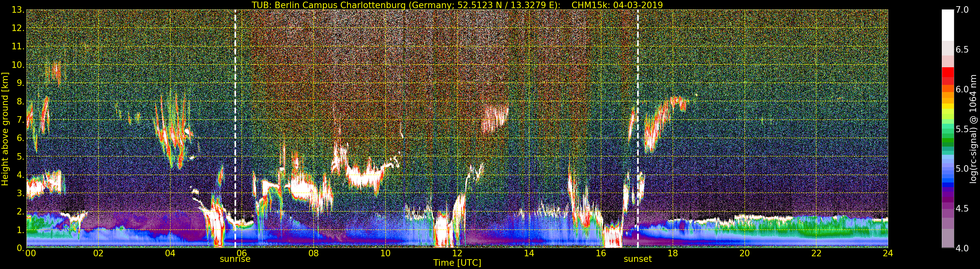
Task: Click the colorbar value "4.0"
Action: click(x=962, y=248)
